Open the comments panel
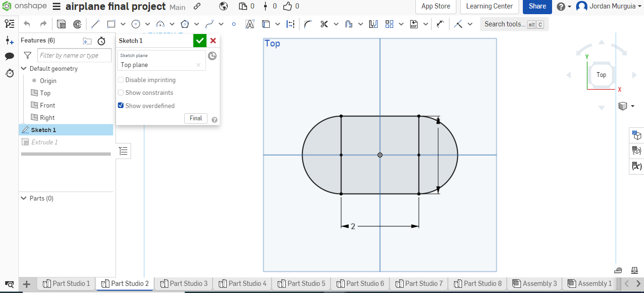 pyautogui.click(x=9, y=56)
